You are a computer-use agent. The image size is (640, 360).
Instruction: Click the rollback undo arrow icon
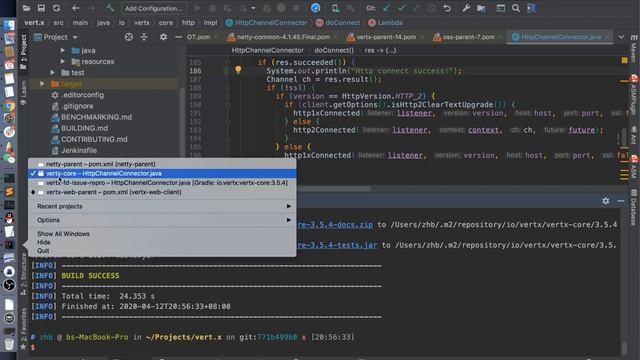point(447,8)
